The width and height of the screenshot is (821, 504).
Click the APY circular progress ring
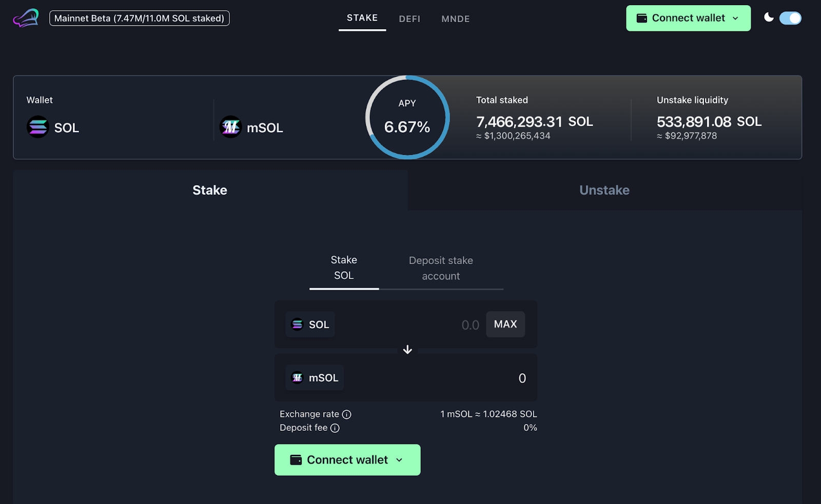407,117
